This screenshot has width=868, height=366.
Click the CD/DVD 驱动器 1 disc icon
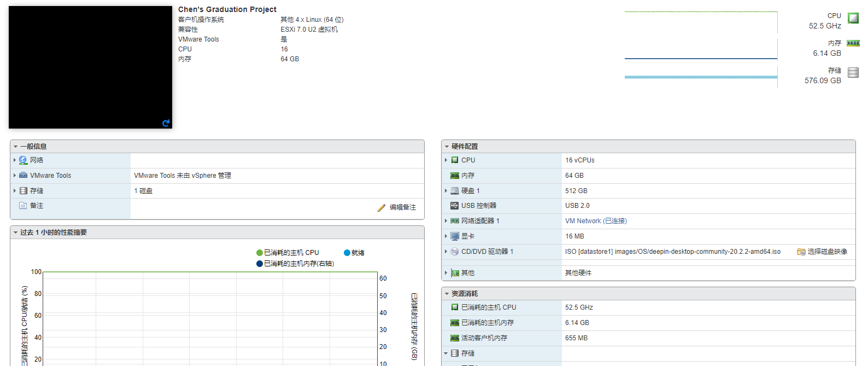(455, 252)
